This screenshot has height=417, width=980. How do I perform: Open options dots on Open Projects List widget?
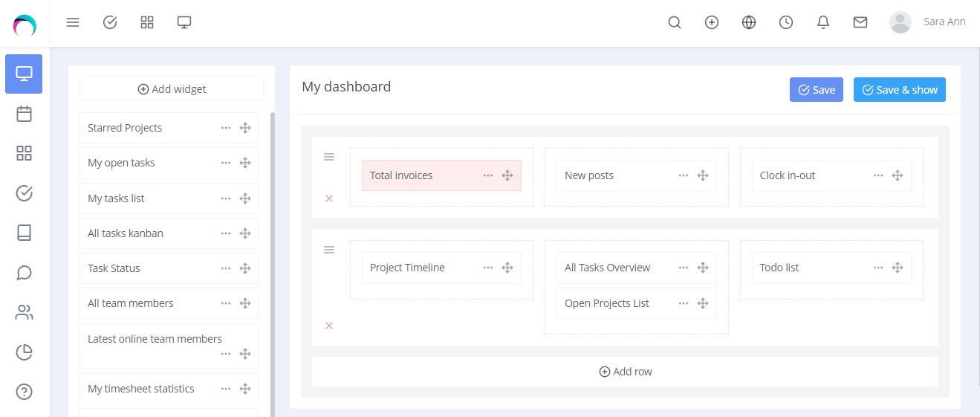pyautogui.click(x=684, y=303)
